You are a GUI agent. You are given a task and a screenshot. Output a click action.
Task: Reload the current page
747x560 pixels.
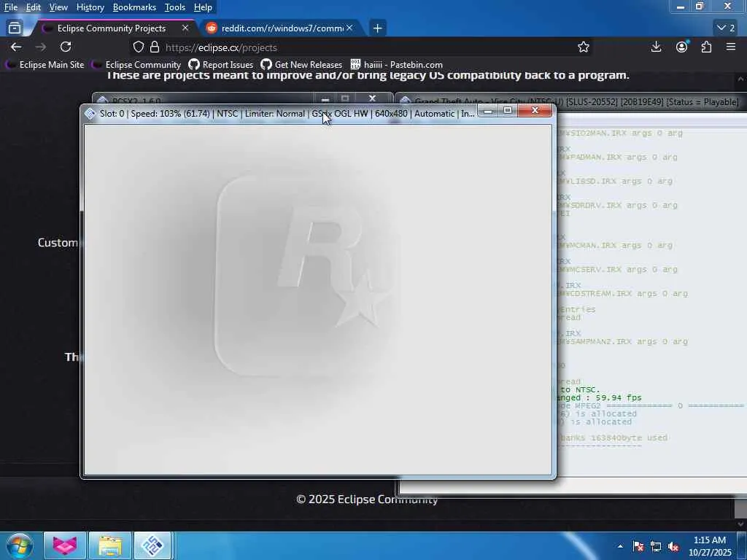[x=66, y=47]
